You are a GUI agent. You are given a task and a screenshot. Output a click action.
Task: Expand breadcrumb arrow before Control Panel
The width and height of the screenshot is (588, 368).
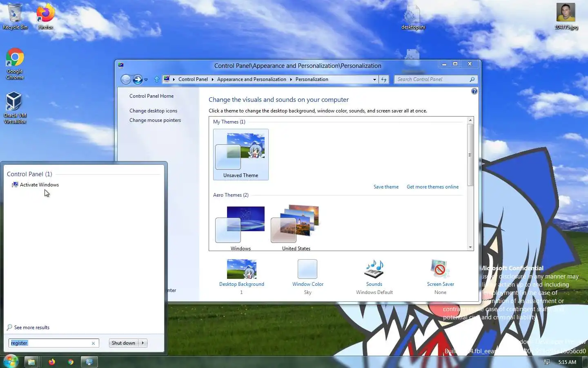[x=174, y=79]
